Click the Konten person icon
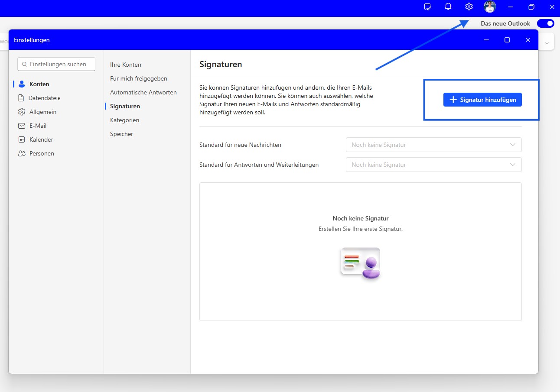Viewport: 560px width, 392px height. 22,84
